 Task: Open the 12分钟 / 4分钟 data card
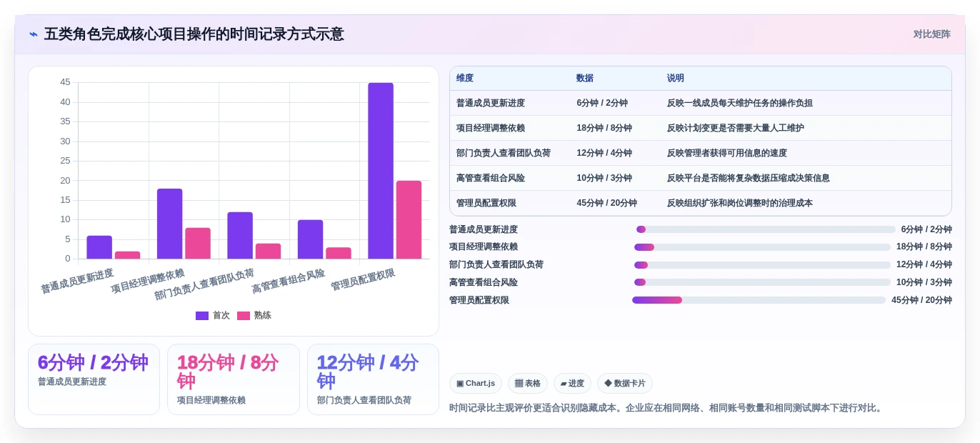click(373, 379)
